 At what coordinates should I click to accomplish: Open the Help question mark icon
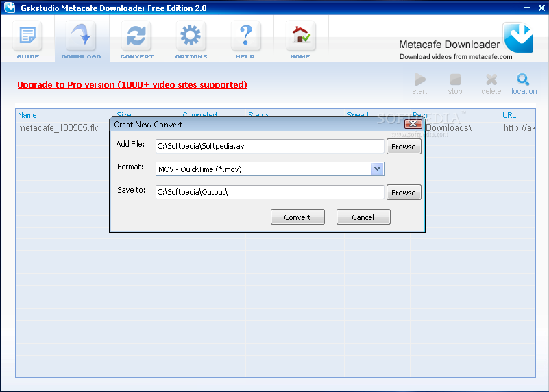pos(245,36)
